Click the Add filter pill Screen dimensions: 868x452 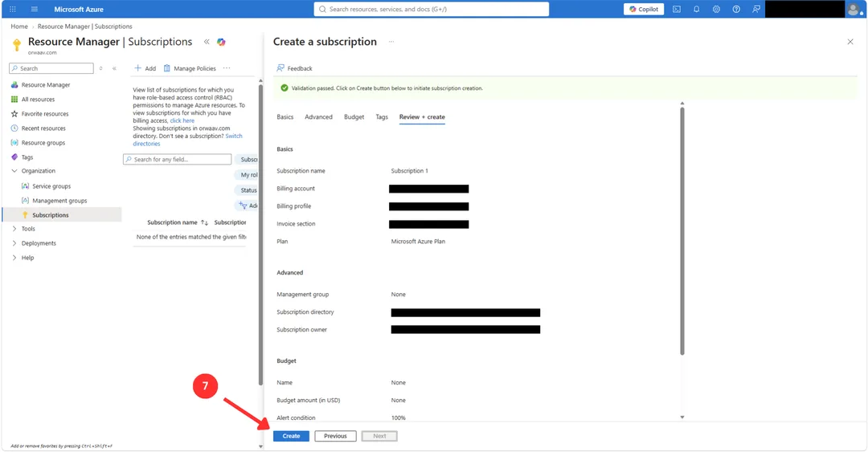point(247,206)
